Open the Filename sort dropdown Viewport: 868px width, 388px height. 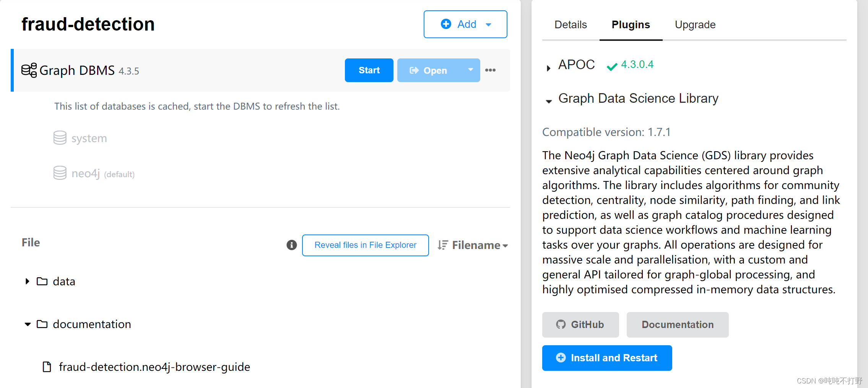tap(473, 245)
